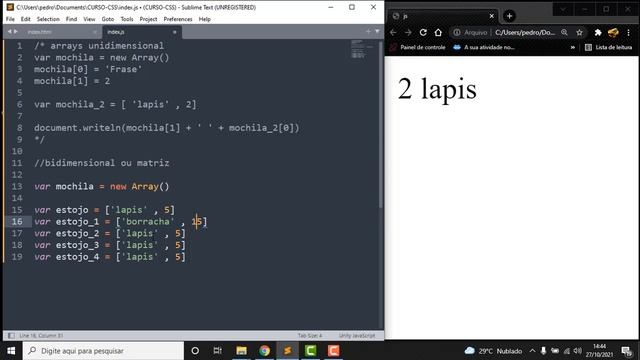The height and width of the screenshot is (360, 640).
Task: Open the View menu
Action: pos(89,19)
